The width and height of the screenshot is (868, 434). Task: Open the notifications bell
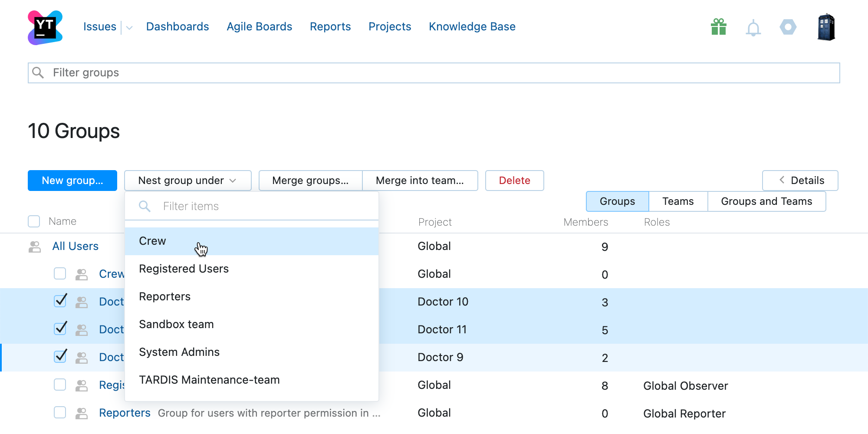click(x=753, y=27)
